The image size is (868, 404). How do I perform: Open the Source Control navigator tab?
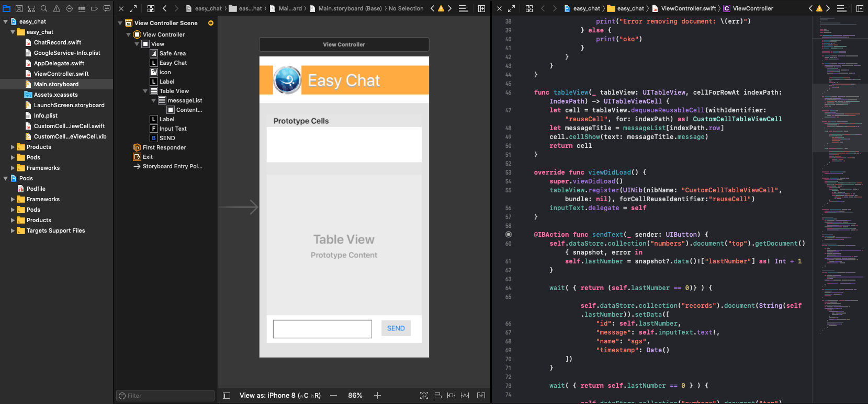coord(19,8)
